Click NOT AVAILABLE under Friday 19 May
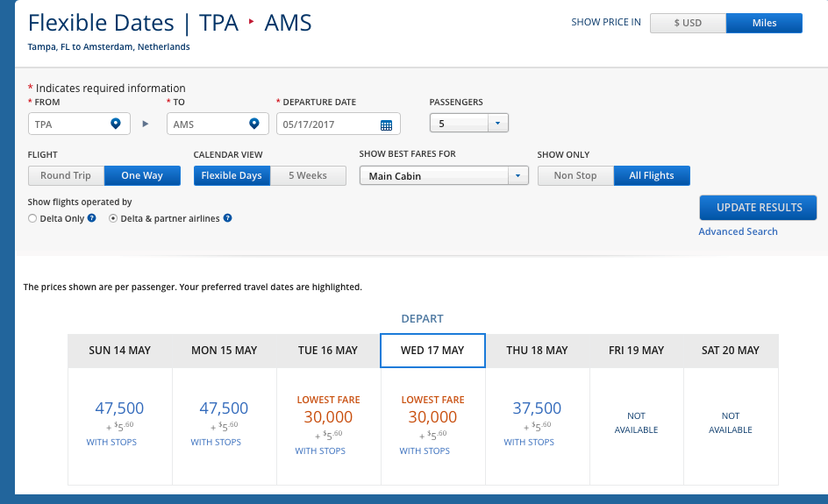 pos(636,422)
